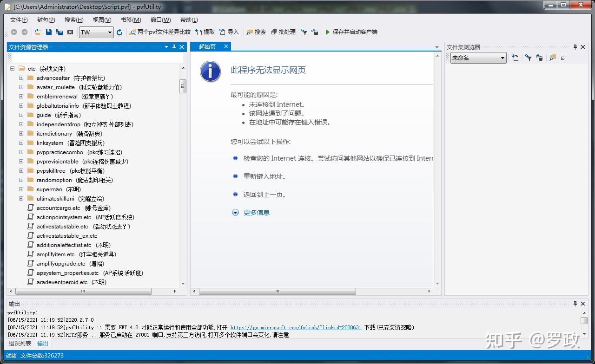Viewport: 595px width, 364px height.
Task: Click the extract icon in 文件集浏览器 panel
Action: (x=516, y=58)
